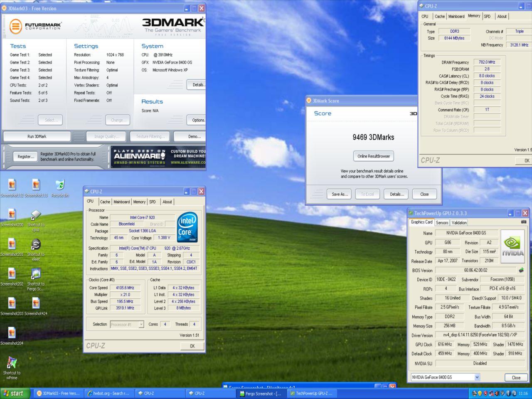Click Details... in 3DMark Score dialog
The width and height of the screenshot is (532, 399).
click(x=397, y=194)
